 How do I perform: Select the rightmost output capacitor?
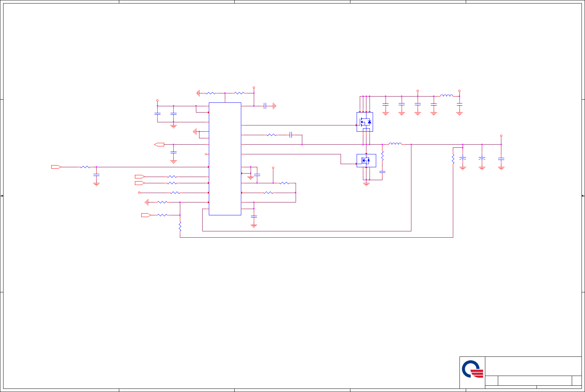501,159
